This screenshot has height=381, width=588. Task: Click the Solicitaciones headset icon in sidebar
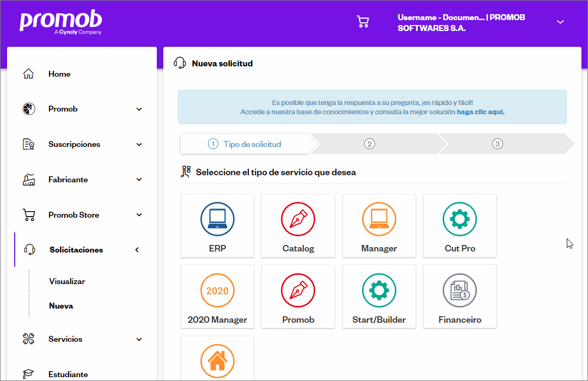point(29,250)
